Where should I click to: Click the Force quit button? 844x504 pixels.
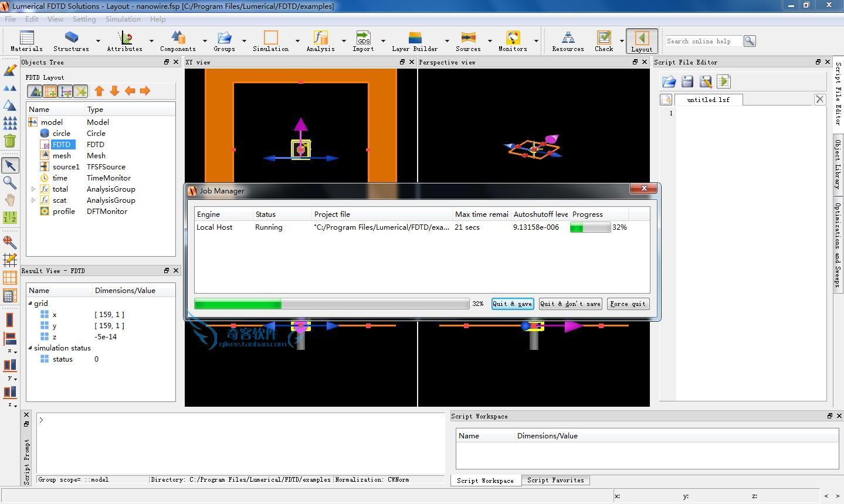coord(628,304)
